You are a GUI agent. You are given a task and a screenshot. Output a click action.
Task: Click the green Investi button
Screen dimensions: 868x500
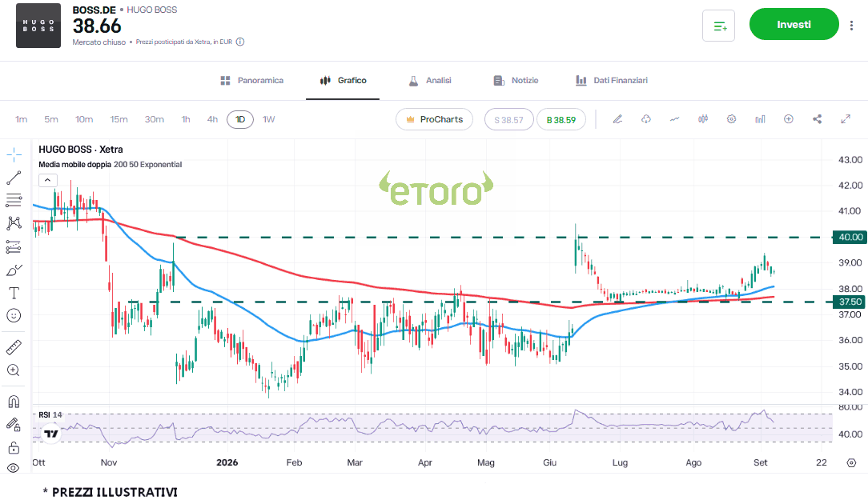pyautogui.click(x=794, y=24)
